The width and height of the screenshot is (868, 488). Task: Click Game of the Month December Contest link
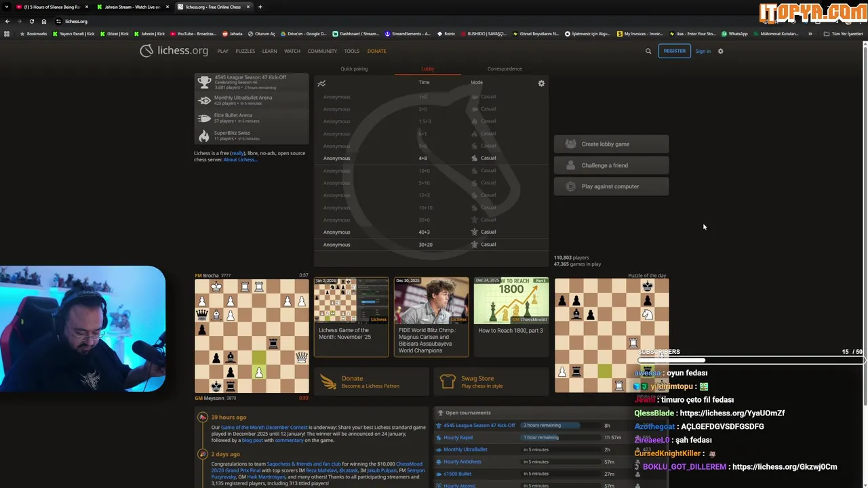(x=264, y=428)
